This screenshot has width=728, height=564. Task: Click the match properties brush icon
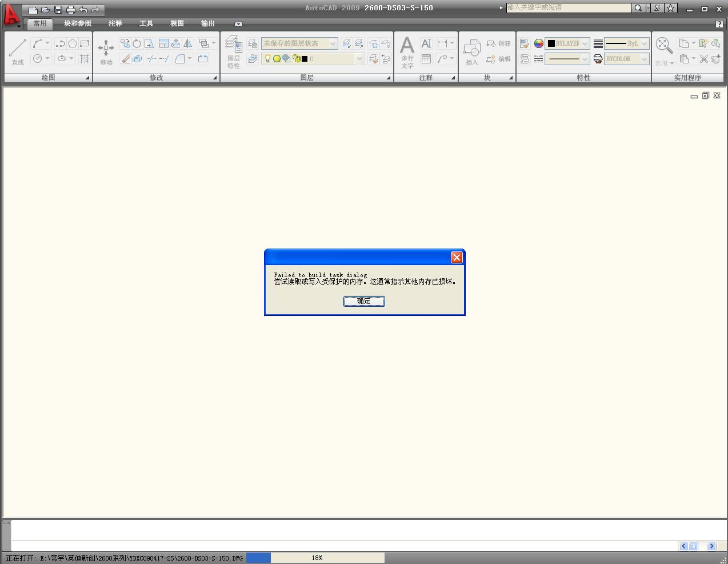525,43
